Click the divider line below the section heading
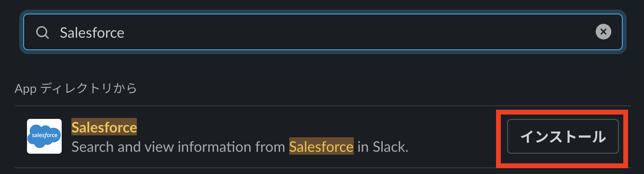 tap(322, 106)
